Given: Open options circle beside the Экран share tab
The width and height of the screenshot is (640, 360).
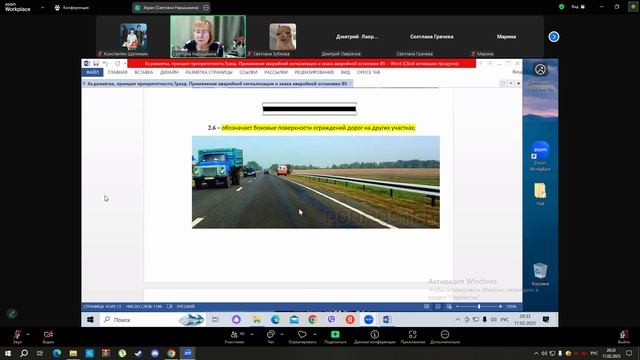Looking at the screenshot, I should click(x=206, y=7).
